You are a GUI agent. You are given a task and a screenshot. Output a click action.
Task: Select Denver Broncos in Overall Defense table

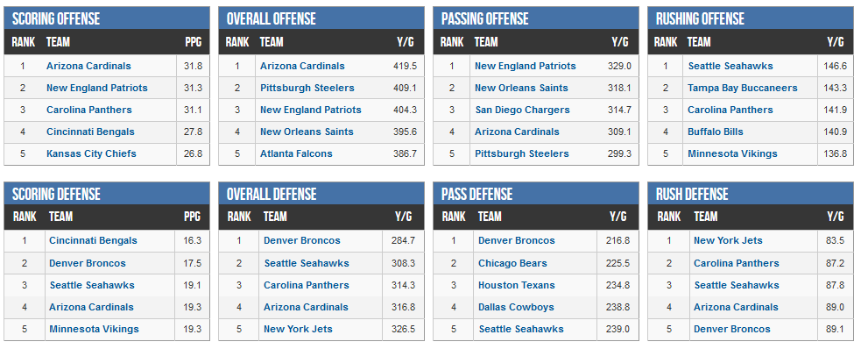click(x=301, y=240)
